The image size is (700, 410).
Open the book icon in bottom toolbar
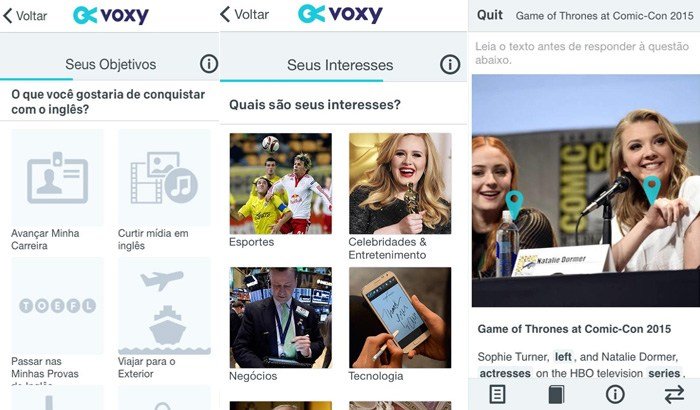556,394
